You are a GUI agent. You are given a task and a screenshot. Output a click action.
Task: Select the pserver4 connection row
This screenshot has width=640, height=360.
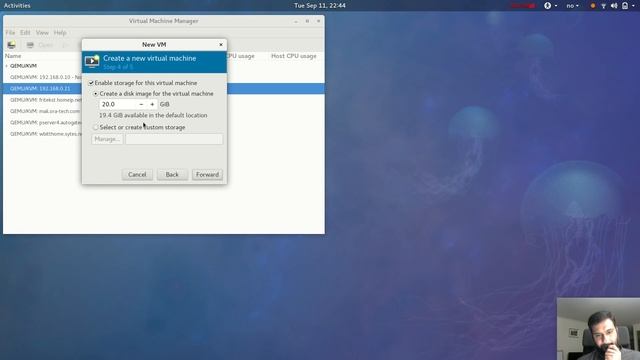click(x=42, y=122)
